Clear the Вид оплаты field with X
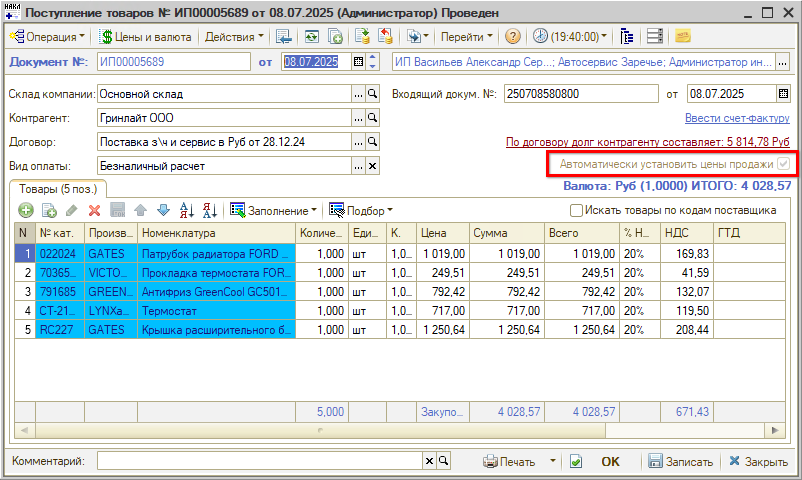The height and width of the screenshot is (480, 802). coord(372,165)
